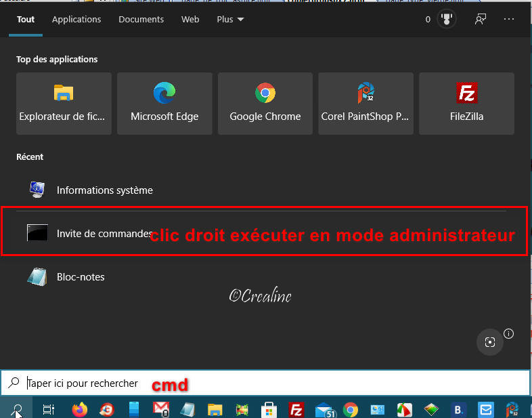Screen dimensions: 532x418
Task: Expand the Plus dropdown menu
Action: point(230,20)
